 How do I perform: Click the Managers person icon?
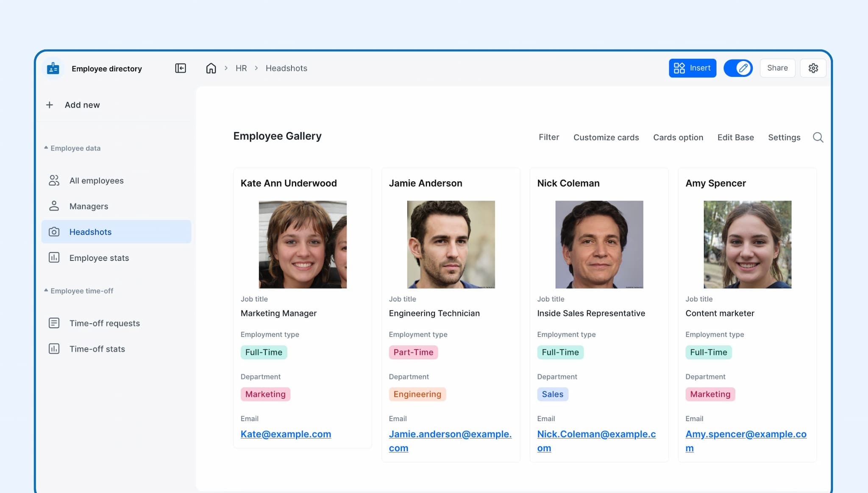point(54,206)
